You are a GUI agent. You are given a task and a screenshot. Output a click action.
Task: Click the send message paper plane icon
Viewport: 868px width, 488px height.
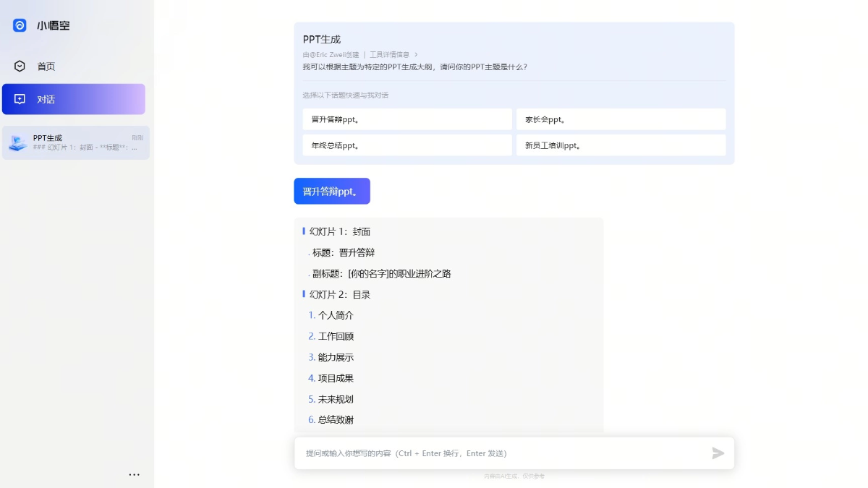coord(718,453)
